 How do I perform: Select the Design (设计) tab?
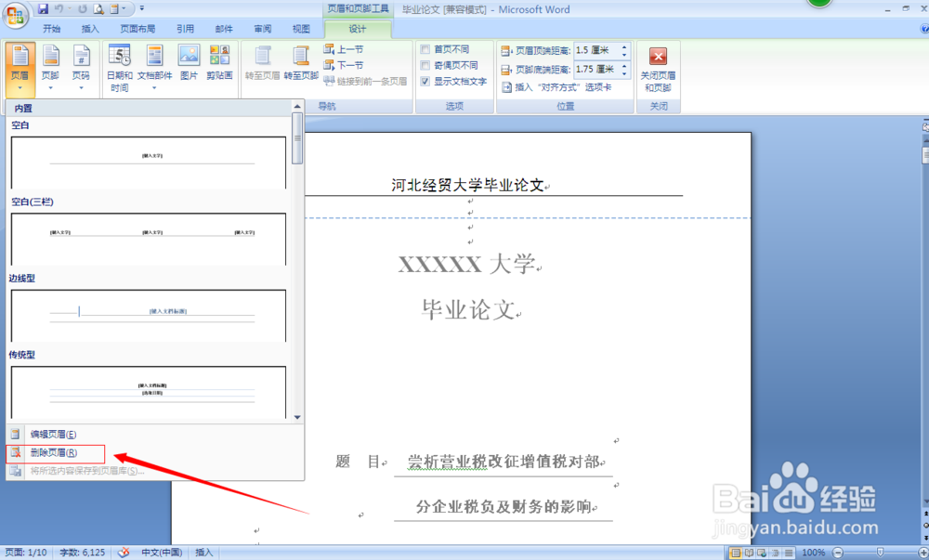[358, 29]
